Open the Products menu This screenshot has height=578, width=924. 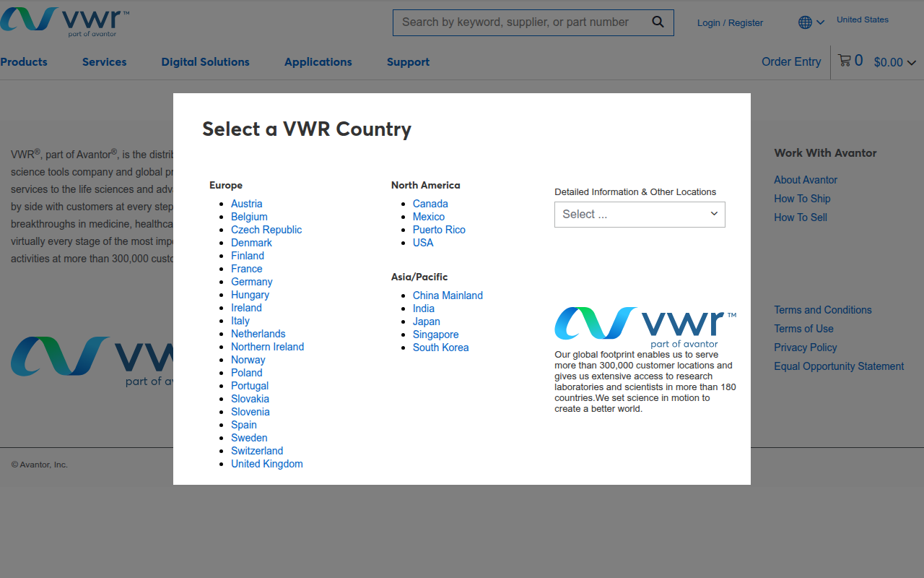click(x=24, y=62)
